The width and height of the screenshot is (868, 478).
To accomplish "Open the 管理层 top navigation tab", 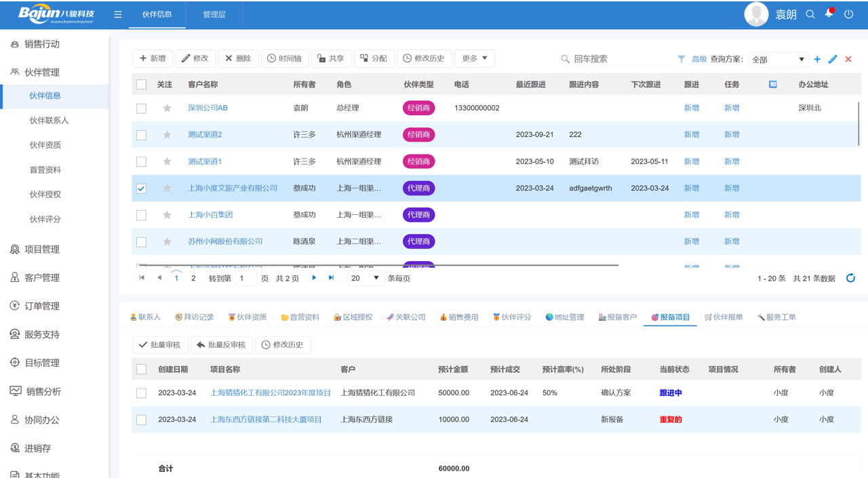I will point(214,14).
